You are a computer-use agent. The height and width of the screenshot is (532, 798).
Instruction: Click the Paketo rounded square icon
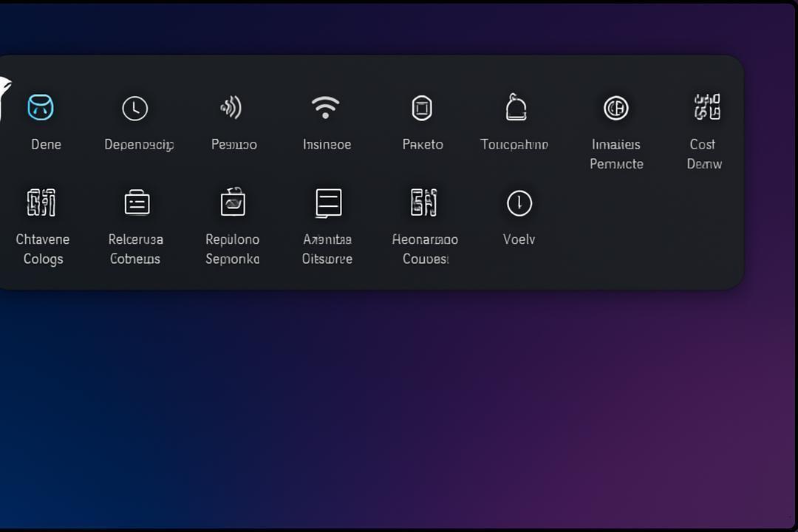[x=422, y=108]
